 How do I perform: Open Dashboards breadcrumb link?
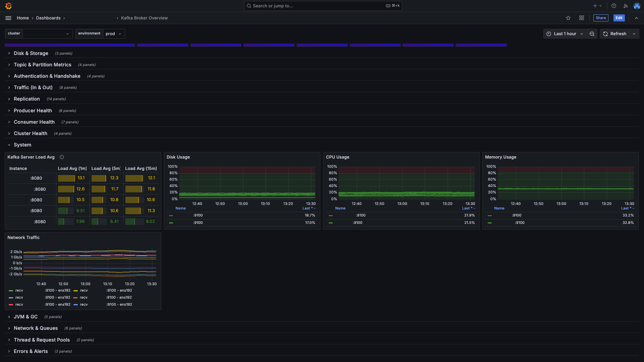pyautogui.click(x=48, y=18)
